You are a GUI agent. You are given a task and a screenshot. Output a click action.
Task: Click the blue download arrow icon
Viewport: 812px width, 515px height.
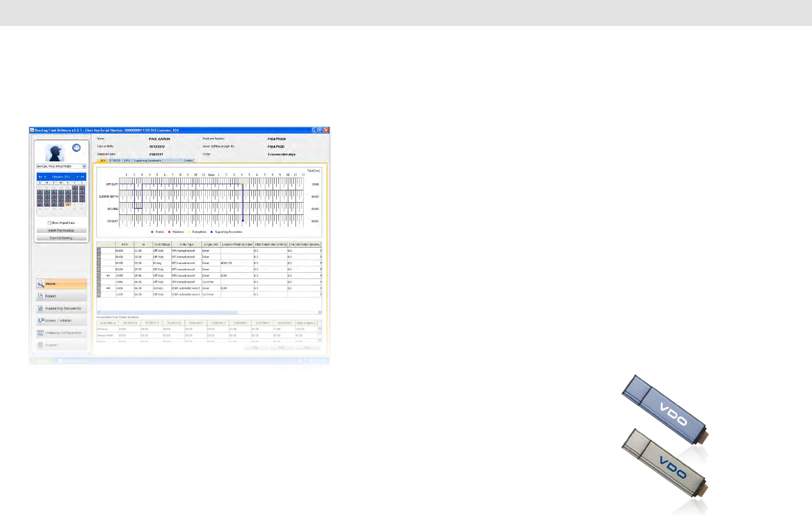(x=77, y=148)
